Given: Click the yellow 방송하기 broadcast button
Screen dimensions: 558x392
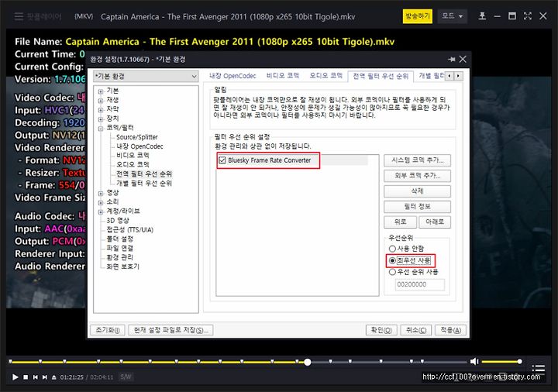Looking at the screenshot, I should 418,16.
